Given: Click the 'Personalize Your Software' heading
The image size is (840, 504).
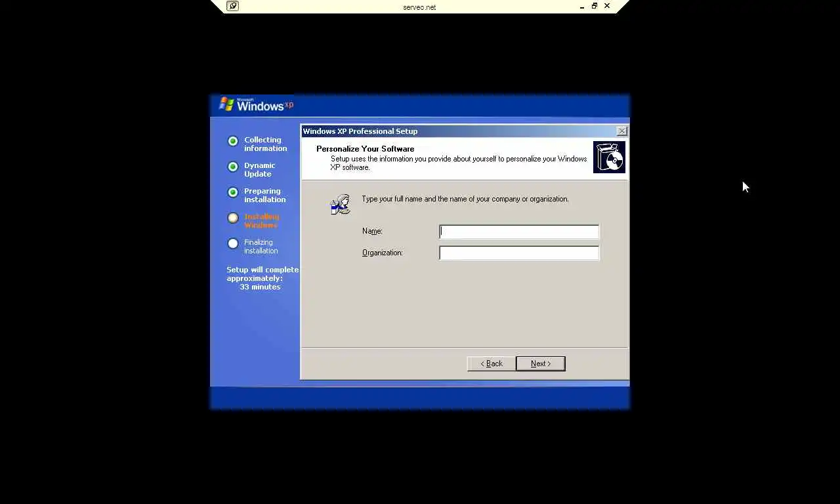Looking at the screenshot, I should coord(365,149).
